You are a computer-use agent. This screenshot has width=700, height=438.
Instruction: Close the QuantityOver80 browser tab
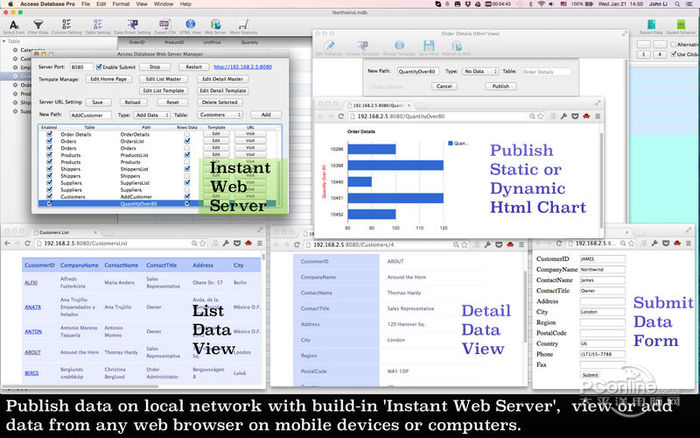pos(409,105)
